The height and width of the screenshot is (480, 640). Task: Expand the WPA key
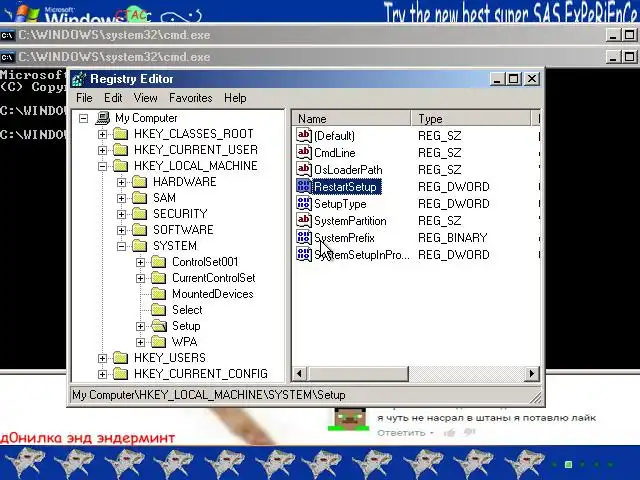[x=140, y=342]
